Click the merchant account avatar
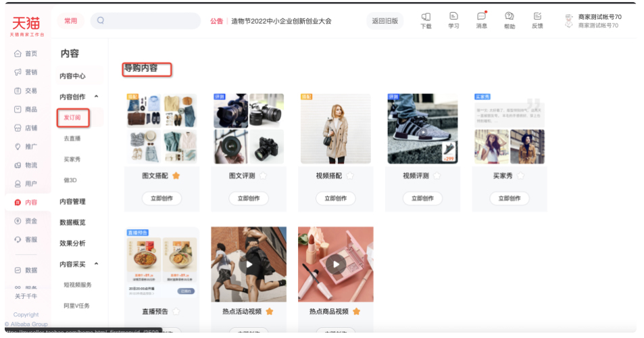 pos(568,21)
